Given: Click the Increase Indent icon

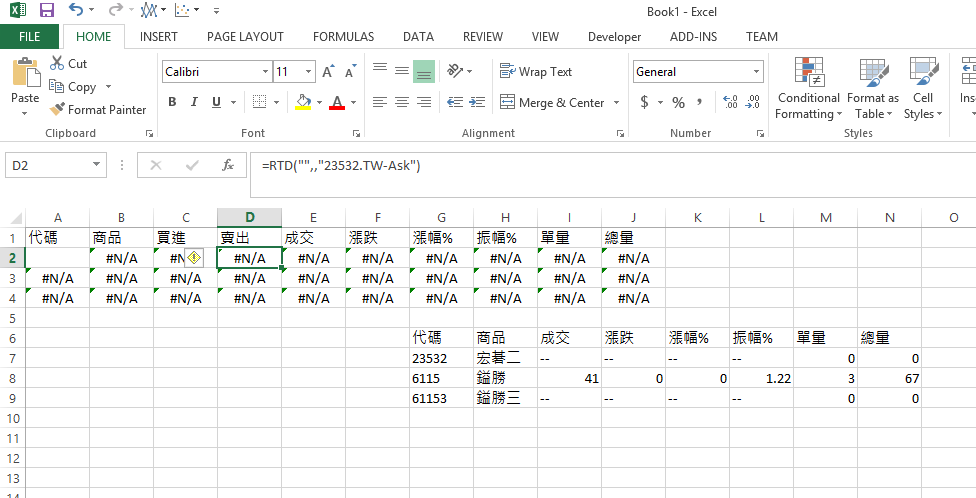Looking at the screenshot, I should [477, 102].
